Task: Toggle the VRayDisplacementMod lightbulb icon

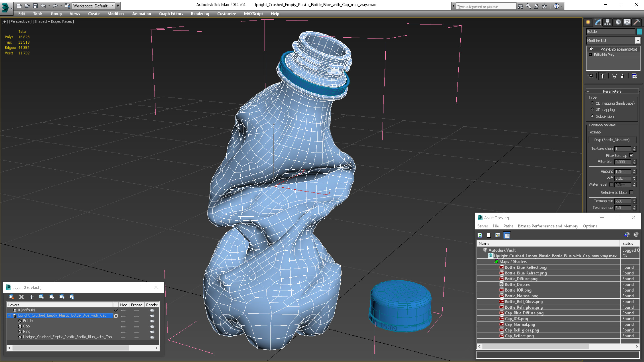Action: (x=591, y=49)
